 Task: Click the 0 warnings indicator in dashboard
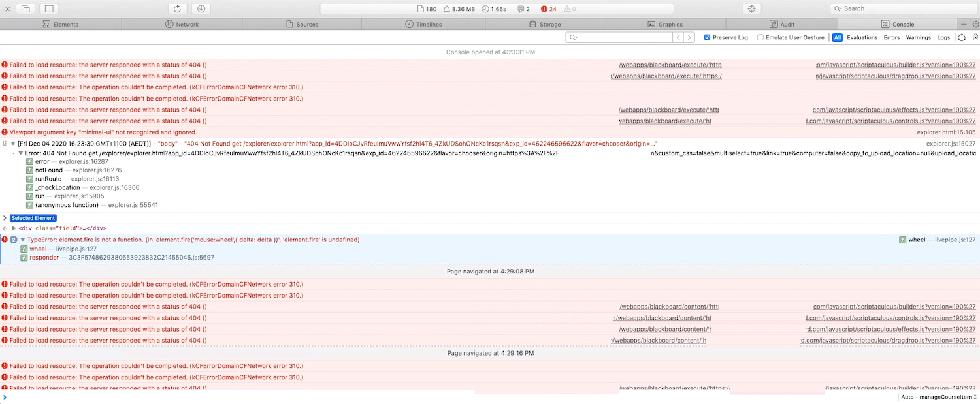(570, 9)
